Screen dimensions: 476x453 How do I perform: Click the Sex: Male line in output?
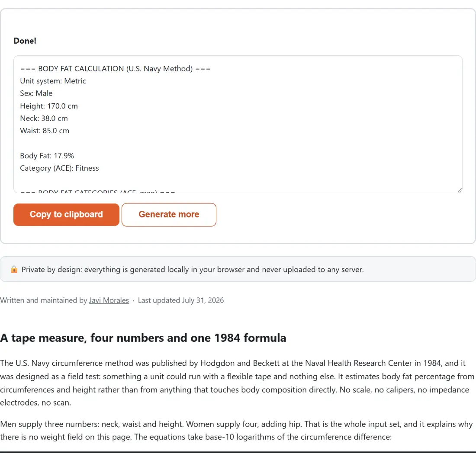(36, 93)
